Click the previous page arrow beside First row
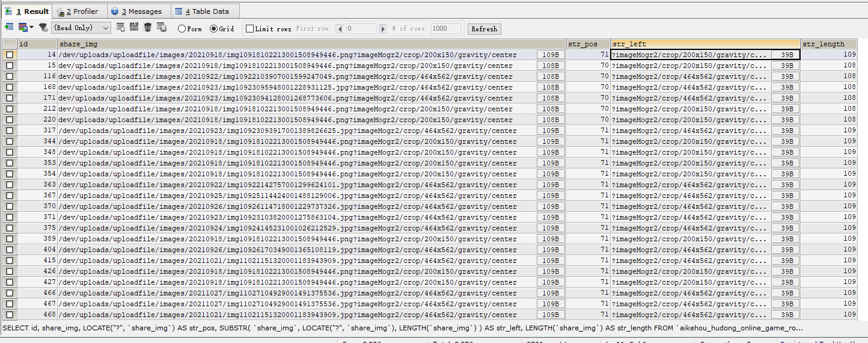 pos(340,28)
